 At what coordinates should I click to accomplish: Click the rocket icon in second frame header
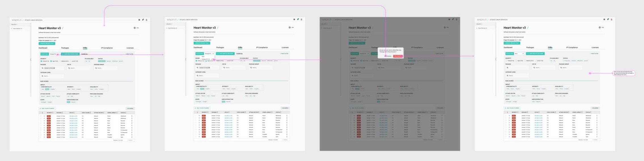pyautogui.click(x=298, y=19)
